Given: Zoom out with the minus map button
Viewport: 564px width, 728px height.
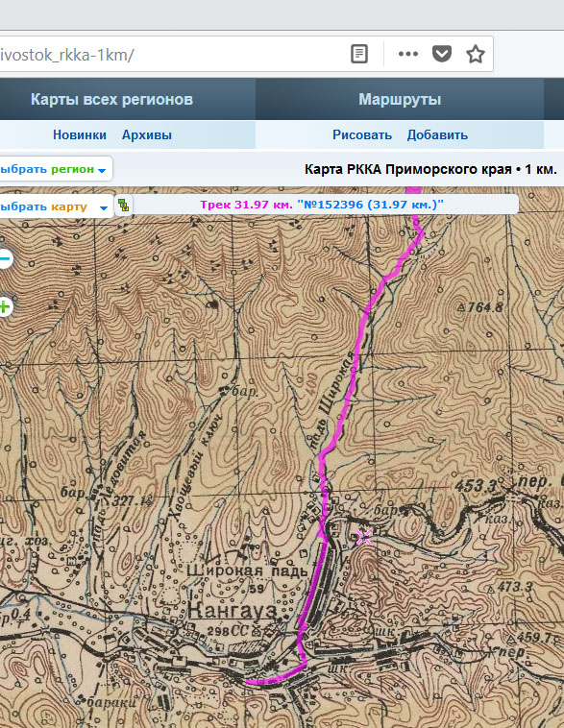Looking at the screenshot, I should (x=5, y=258).
